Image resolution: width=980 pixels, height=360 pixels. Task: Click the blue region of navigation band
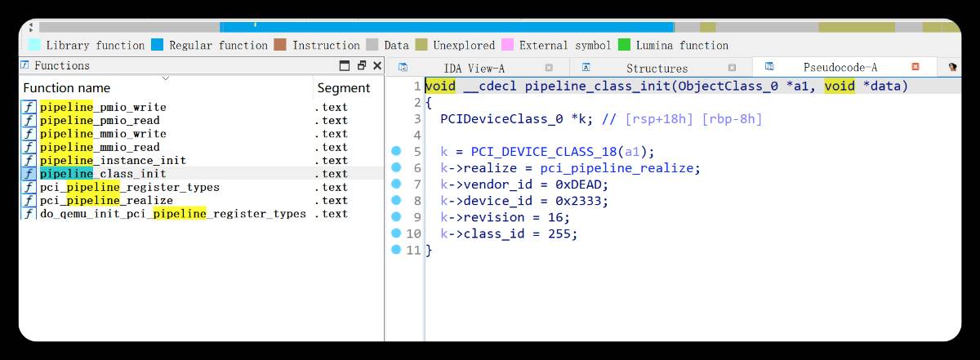[x=447, y=27]
